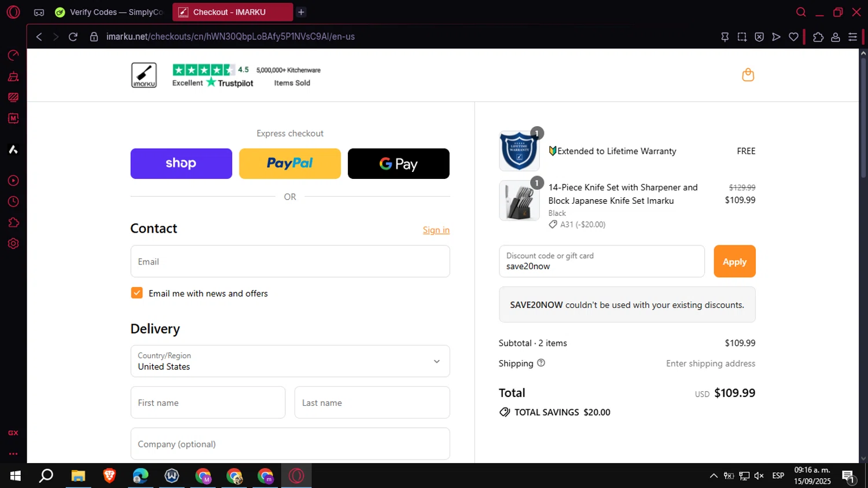
Task: Reload the checkout page
Action: pos(73,36)
